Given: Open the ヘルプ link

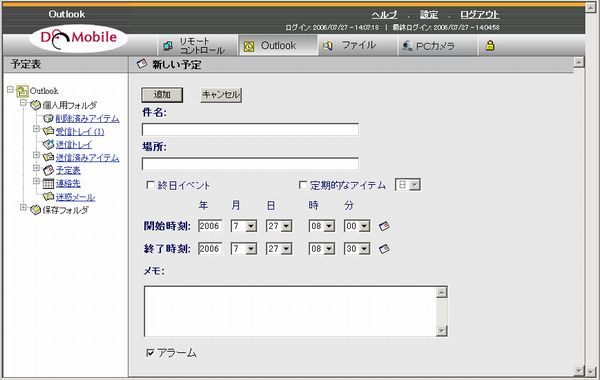Looking at the screenshot, I should pos(384,15).
